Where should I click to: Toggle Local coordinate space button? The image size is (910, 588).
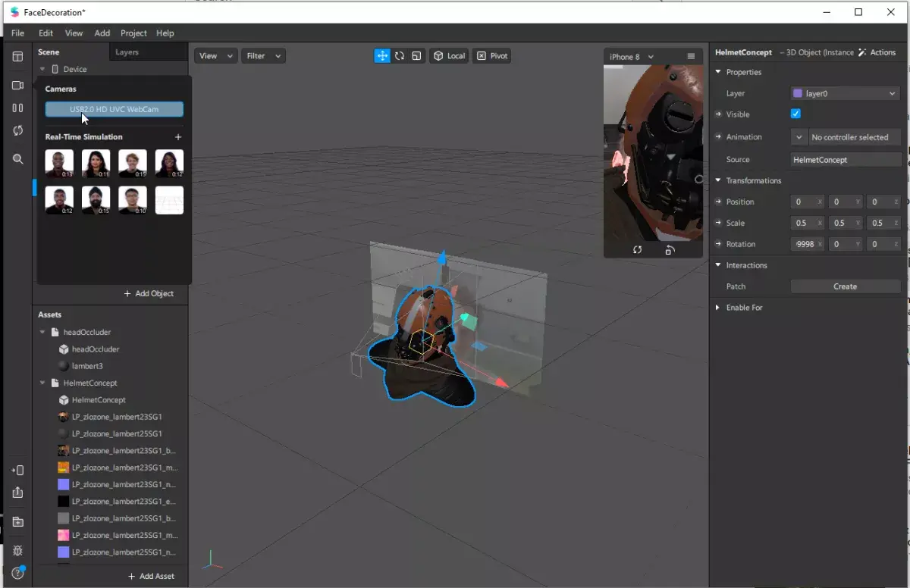[449, 56]
